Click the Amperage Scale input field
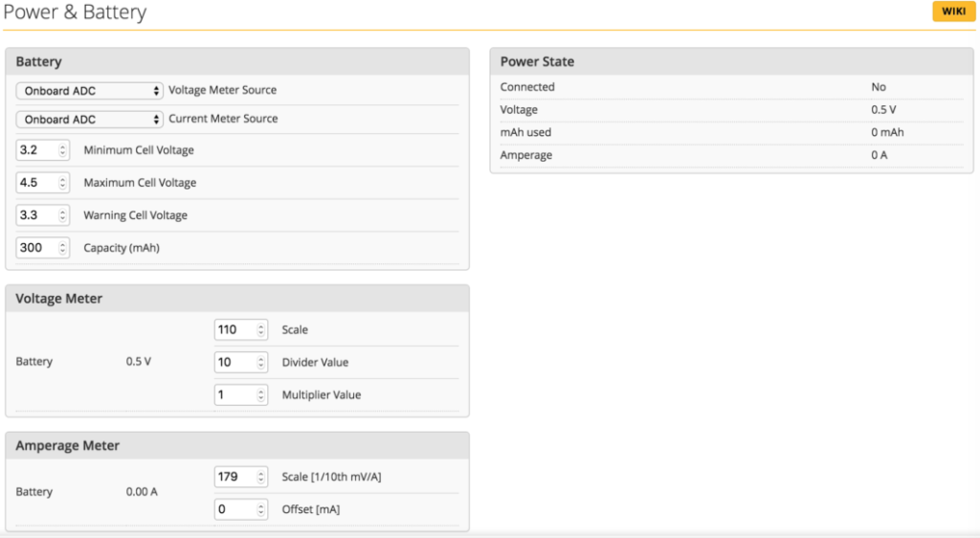The height and width of the screenshot is (538, 980). (x=234, y=477)
